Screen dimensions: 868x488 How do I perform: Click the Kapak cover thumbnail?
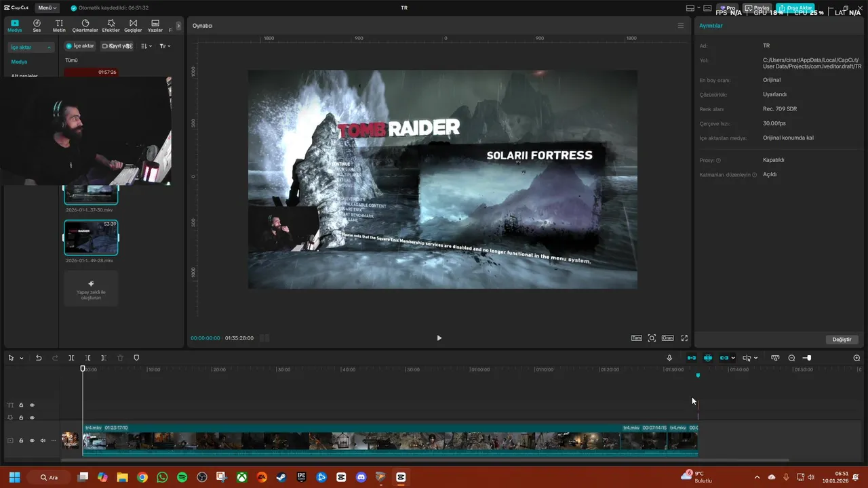pyautogui.click(x=71, y=441)
